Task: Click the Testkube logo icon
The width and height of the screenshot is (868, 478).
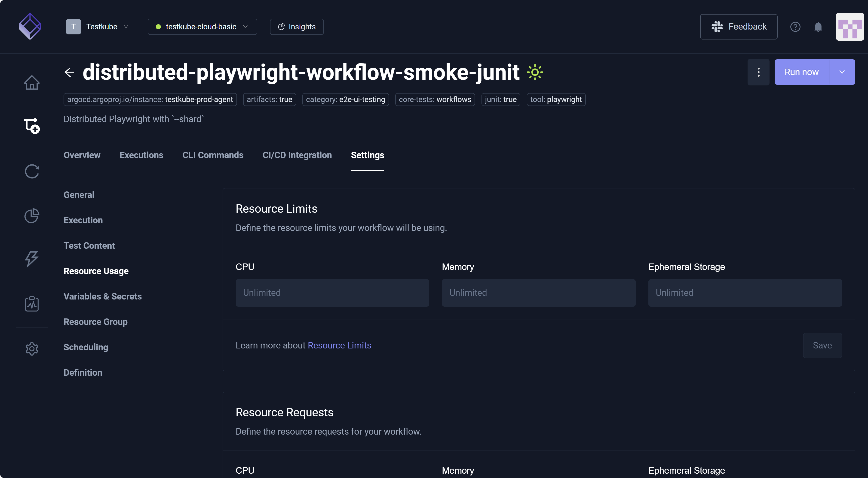Action: 30,26
